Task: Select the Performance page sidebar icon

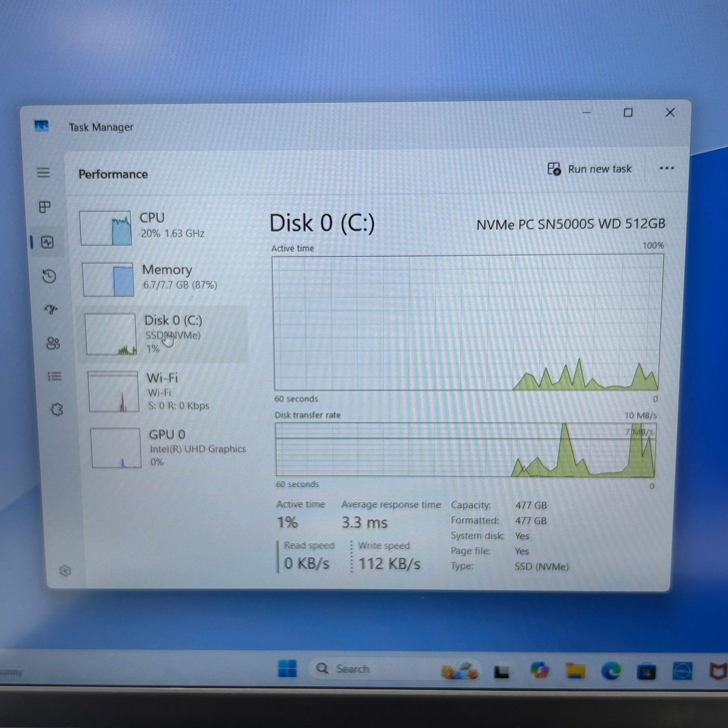Action: click(x=47, y=242)
